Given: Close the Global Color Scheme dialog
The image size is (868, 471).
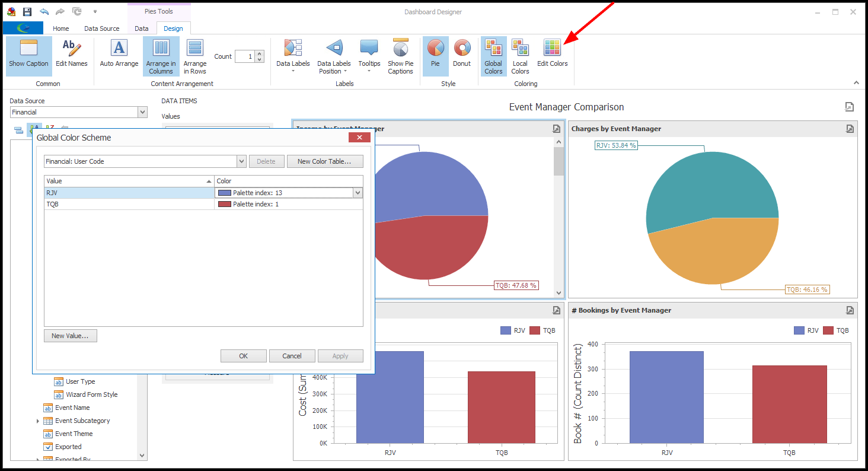Looking at the screenshot, I should [359, 138].
